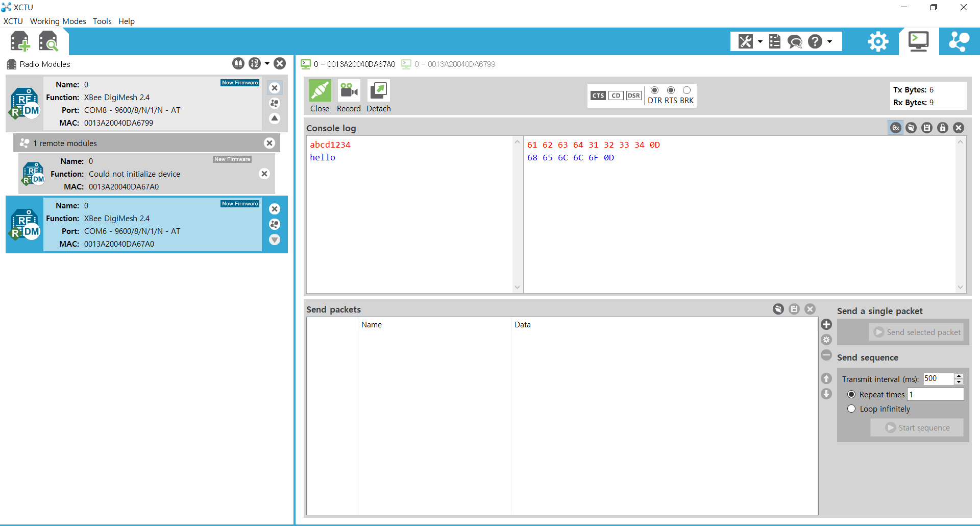Toggle hexadecimal view in console log
The height and width of the screenshot is (526, 980).
click(x=895, y=128)
